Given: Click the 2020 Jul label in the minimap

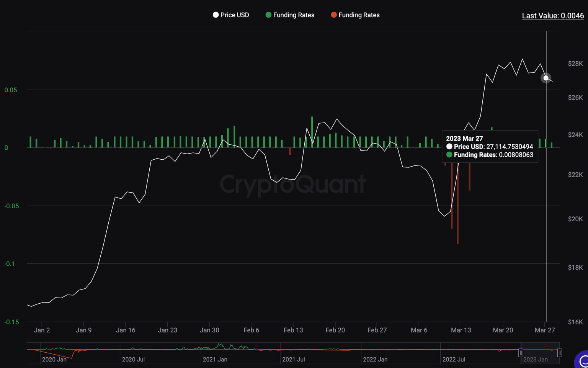Looking at the screenshot, I should pos(133,360).
